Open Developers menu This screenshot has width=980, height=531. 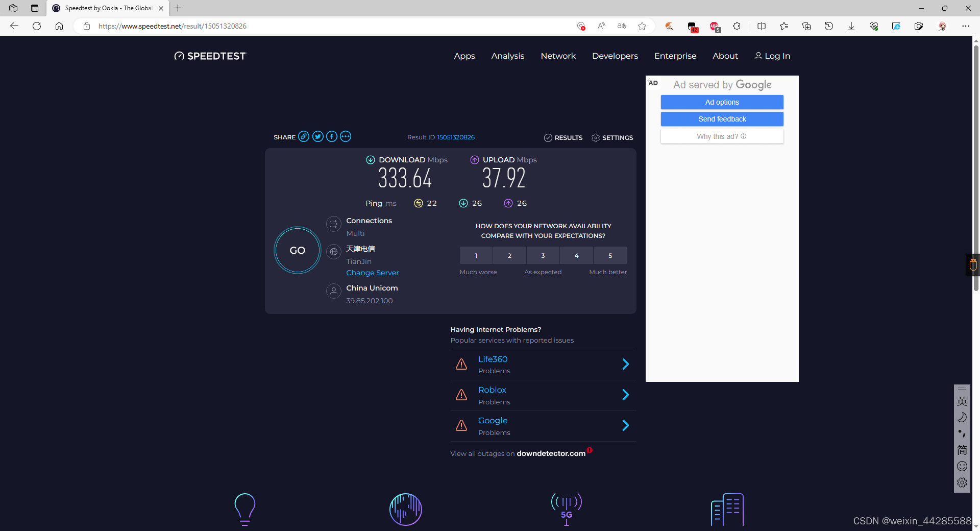tap(615, 56)
